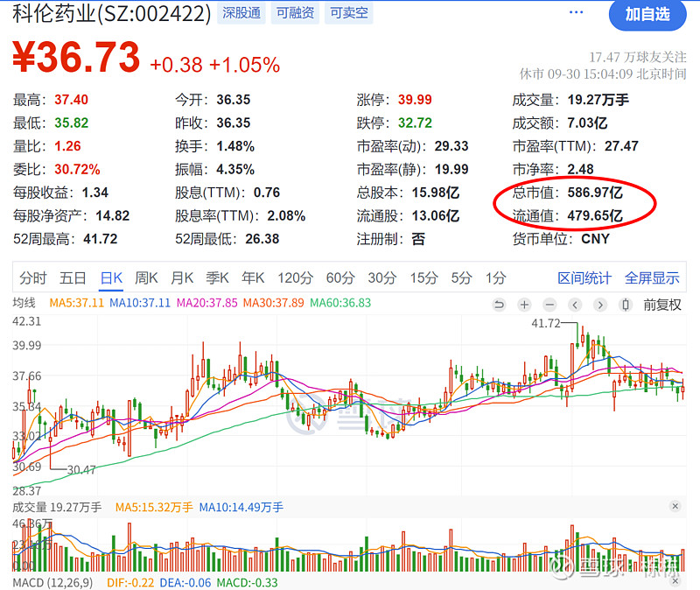Screen dimensions: 700x590
Task: Select the 季K chart tab
Action: [x=217, y=277]
